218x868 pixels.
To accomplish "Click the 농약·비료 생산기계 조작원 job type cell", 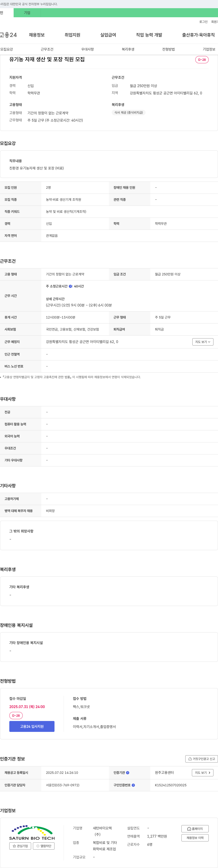I will (64, 199).
